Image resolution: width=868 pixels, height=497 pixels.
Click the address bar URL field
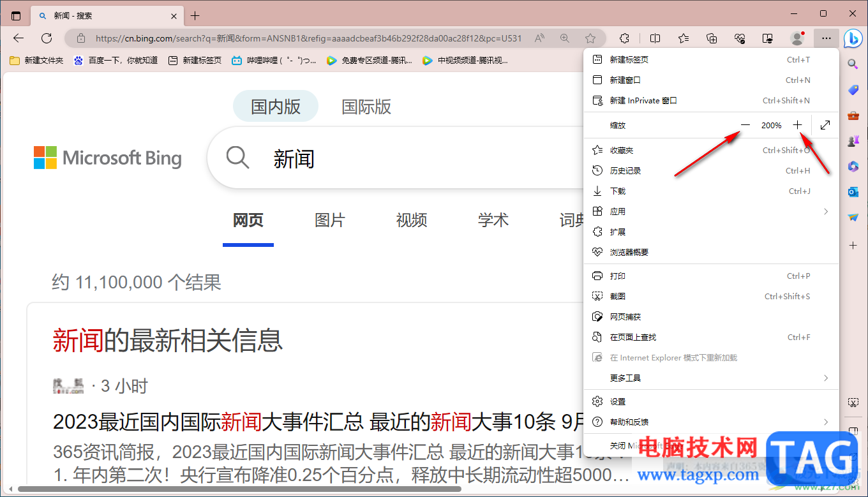click(x=309, y=38)
